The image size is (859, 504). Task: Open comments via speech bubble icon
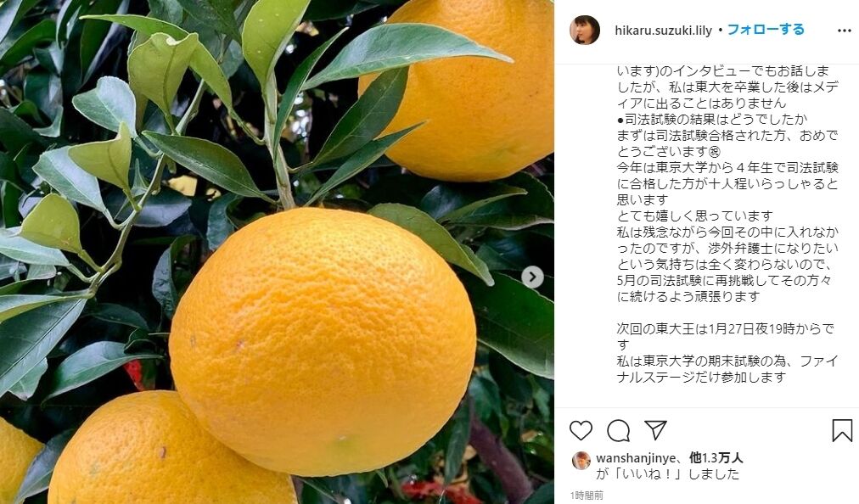pyautogui.click(x=619, y=430)
